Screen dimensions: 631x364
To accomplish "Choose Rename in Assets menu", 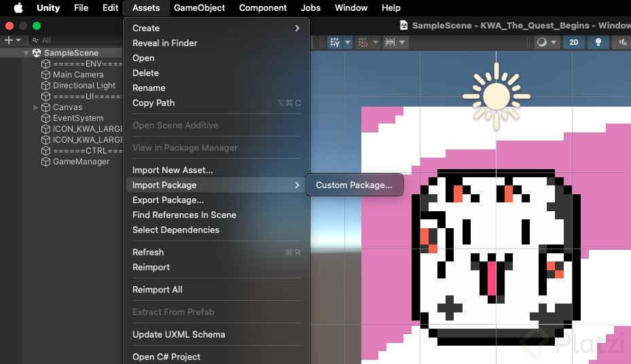I will tap(216, 88).
